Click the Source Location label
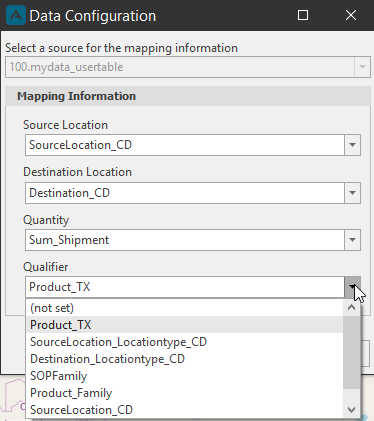 click(x=65, y=125)
